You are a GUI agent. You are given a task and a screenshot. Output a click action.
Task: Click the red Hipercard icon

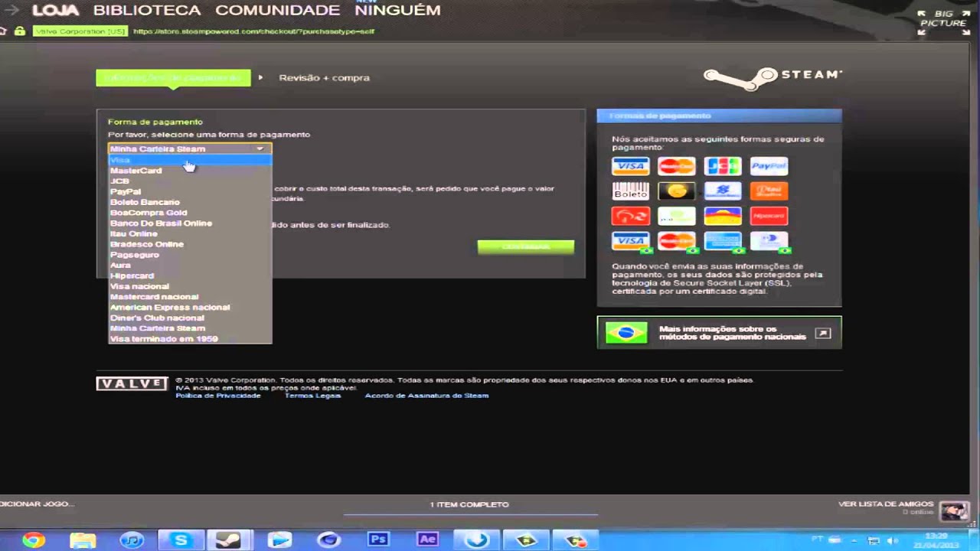tap(769, 216)
